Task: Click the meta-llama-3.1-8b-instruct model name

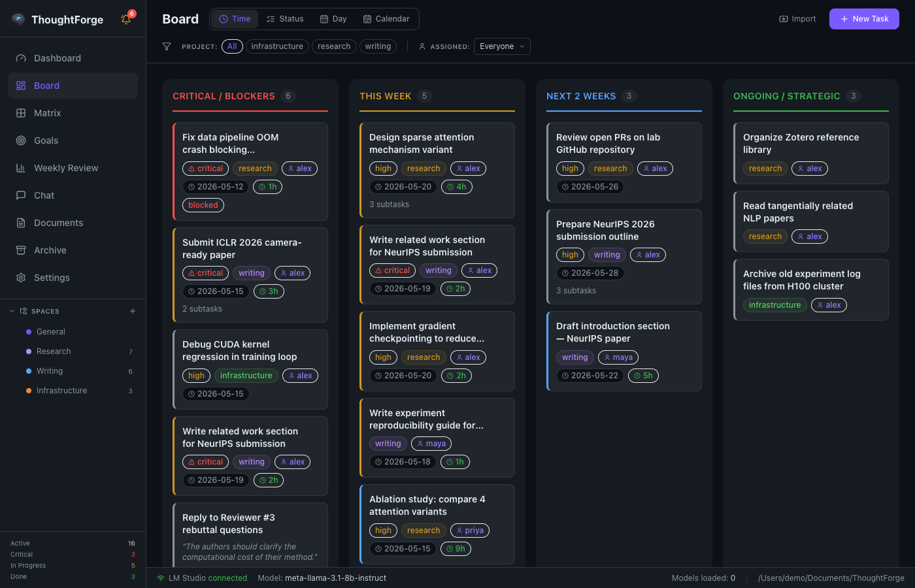Action: tap(335, 578)
